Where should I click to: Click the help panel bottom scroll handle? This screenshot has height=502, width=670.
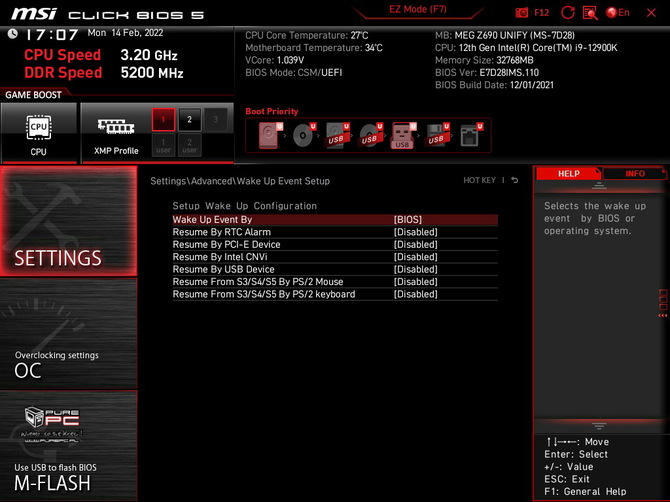click(599, 426)
